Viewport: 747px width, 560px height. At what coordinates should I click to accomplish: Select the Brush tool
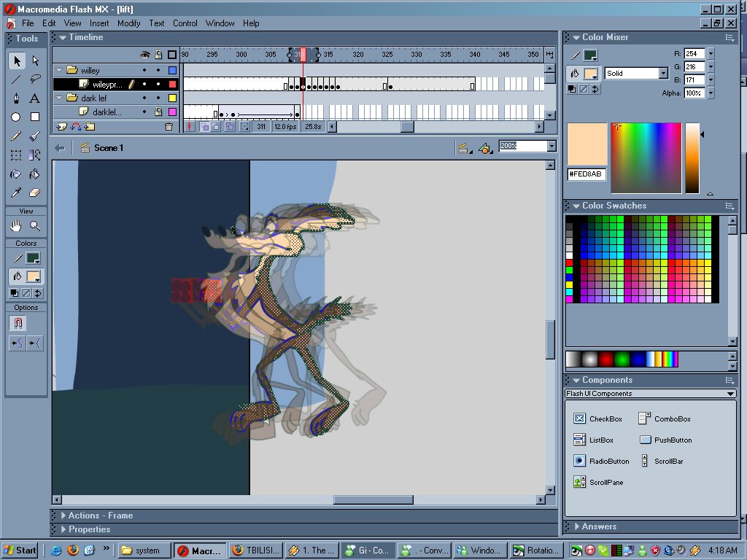pos(35,136)
